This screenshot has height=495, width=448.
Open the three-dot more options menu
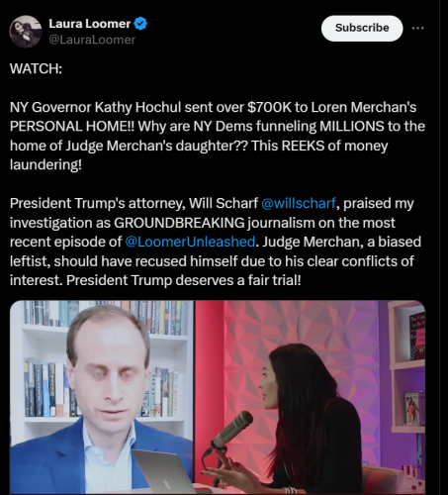[417, 28]
